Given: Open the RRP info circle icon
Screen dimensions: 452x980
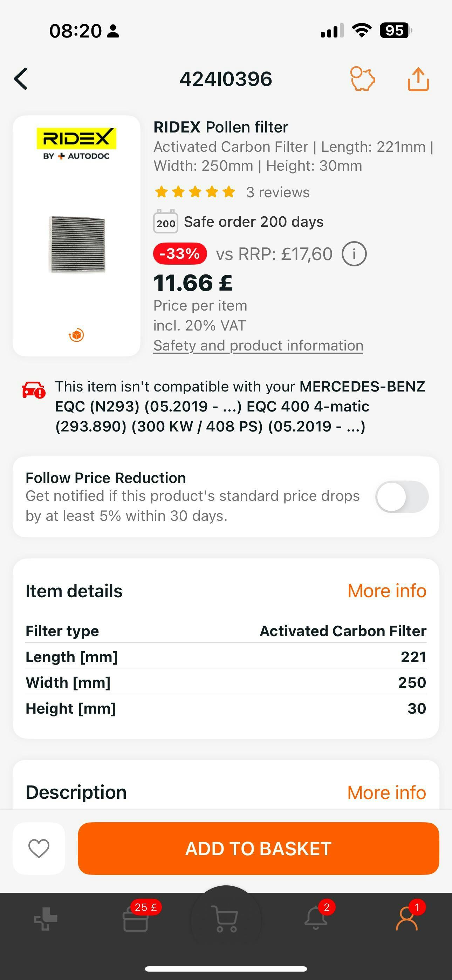Looking at the screenshot, I should click(x=354, y=254).
